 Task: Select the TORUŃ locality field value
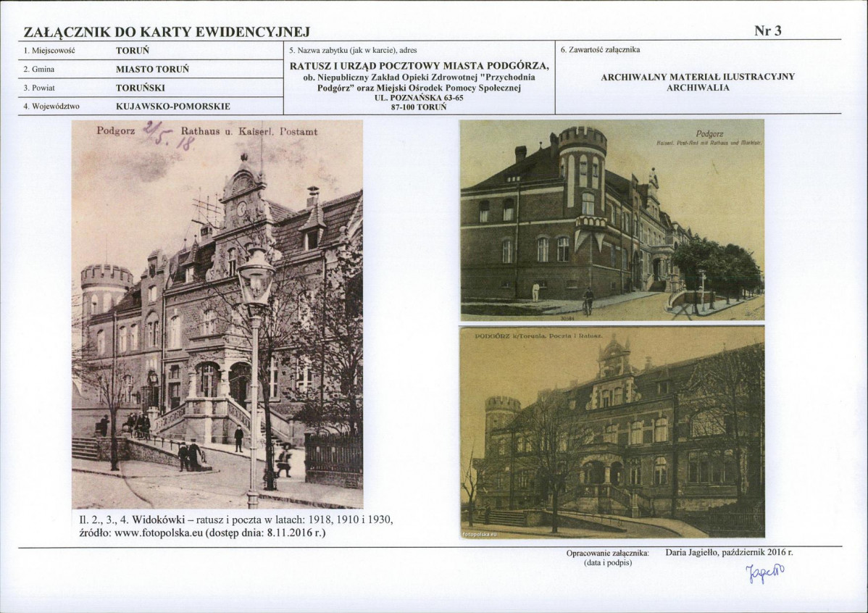pos(133,51)
